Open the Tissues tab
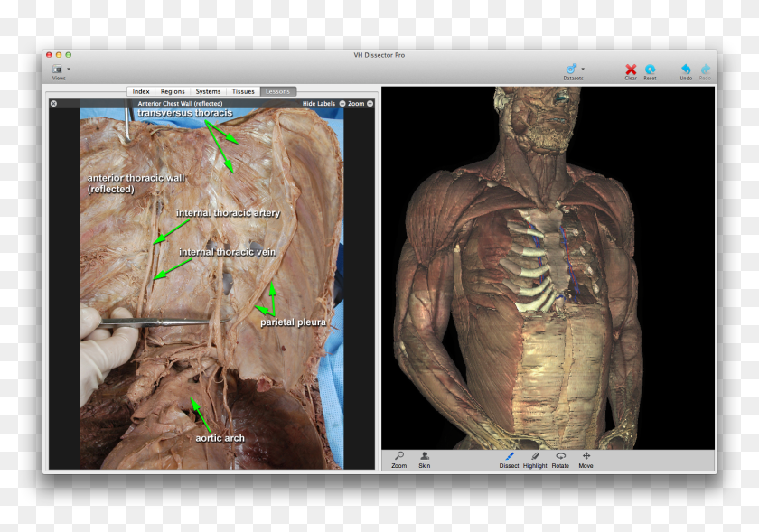Screen dimensions: 759x532 click(243, 91)
